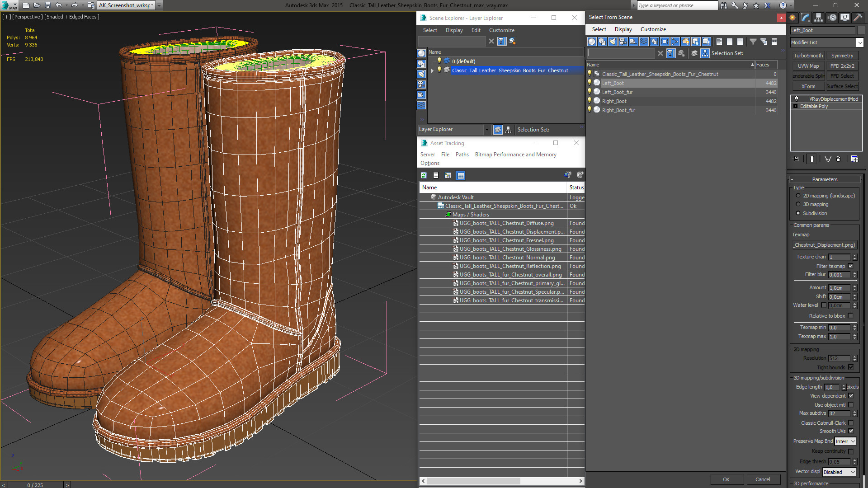
Task: Click the Filter blur value field
Action: [x=839, y=275]
